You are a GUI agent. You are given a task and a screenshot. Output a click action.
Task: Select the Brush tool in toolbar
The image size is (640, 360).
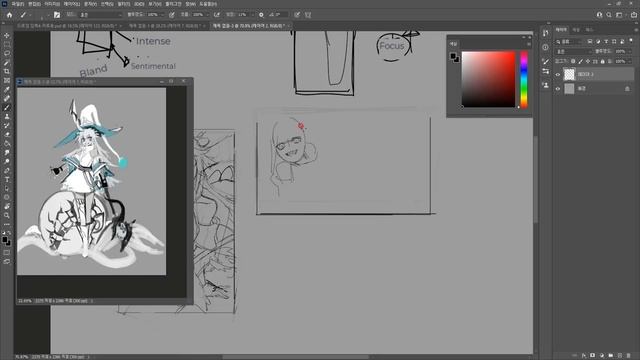(x=7, y=107)
